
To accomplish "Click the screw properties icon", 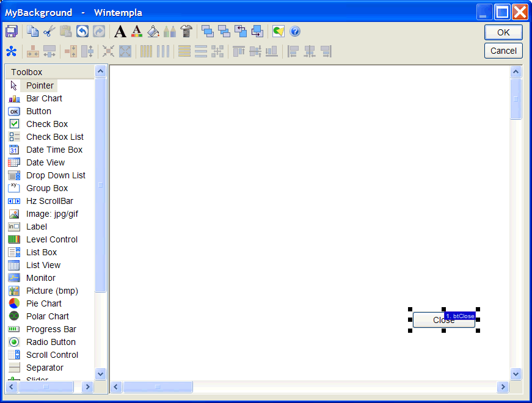I will coord(186,31).
